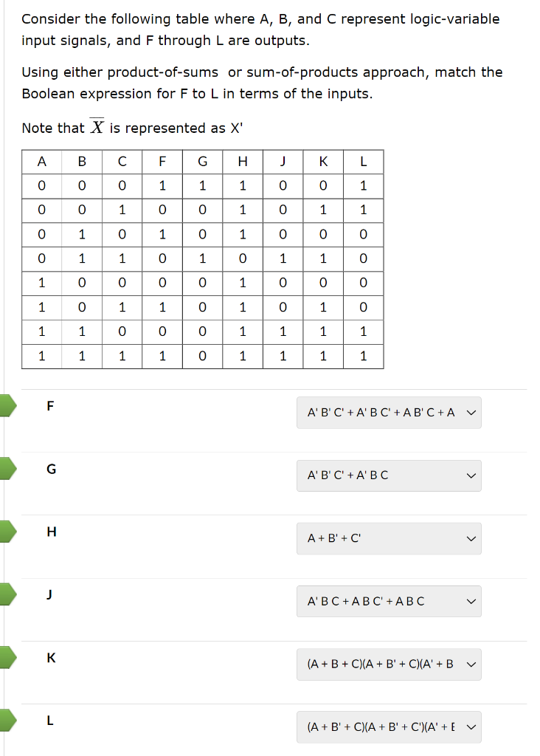This screenshot has width=540, height=756.
Task: Click the bold F question label
Action: coord(49,405)
